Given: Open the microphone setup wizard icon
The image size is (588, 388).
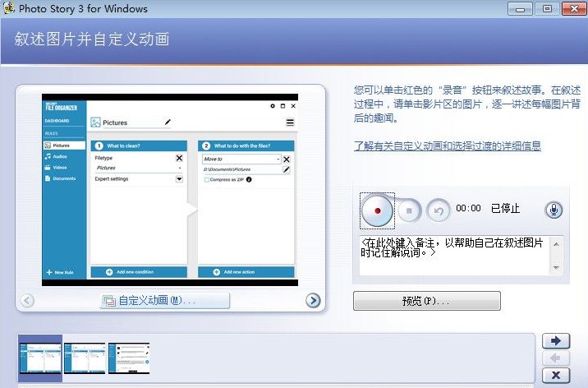Looking at the screenshot, I should click(x=554, y=210).
